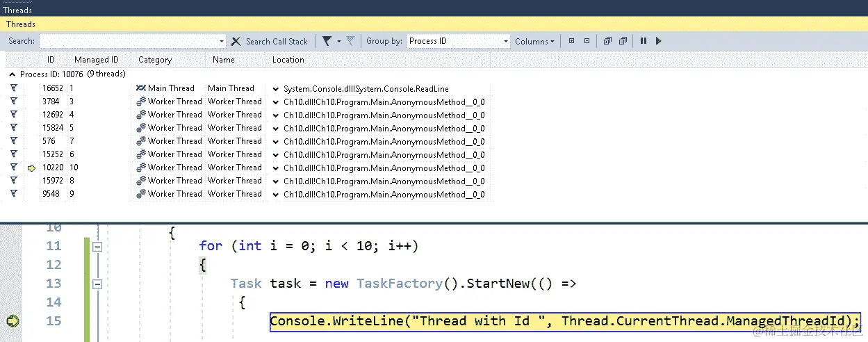Image resolution: width=868 pixels, height=342 pixels.
Task: Click line number 12 in the editor
Action: (x=54, y=265)
